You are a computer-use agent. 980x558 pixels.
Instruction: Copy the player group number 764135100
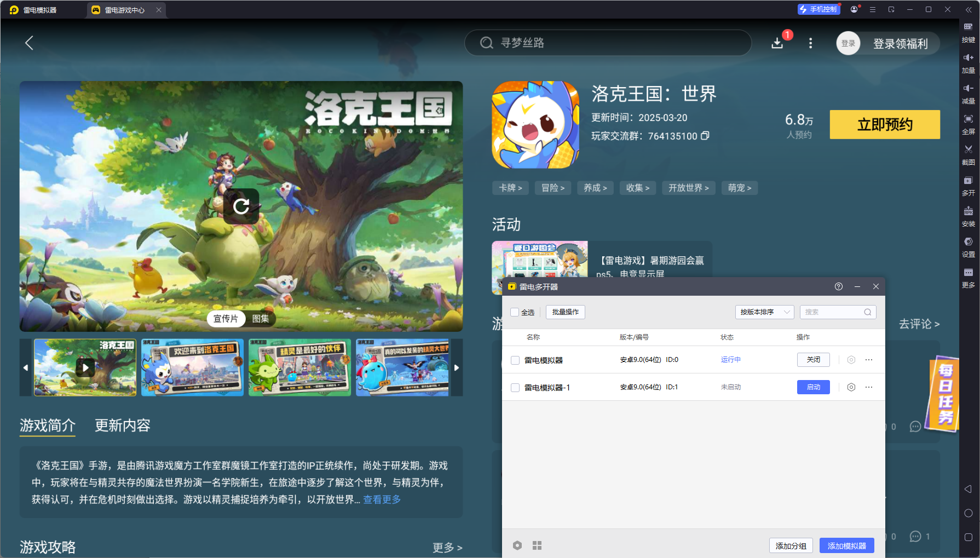click(705, 136)
